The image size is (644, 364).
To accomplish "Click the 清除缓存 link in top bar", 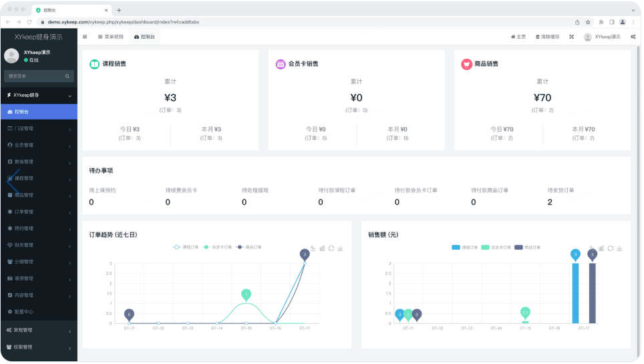I will point(547,37).
